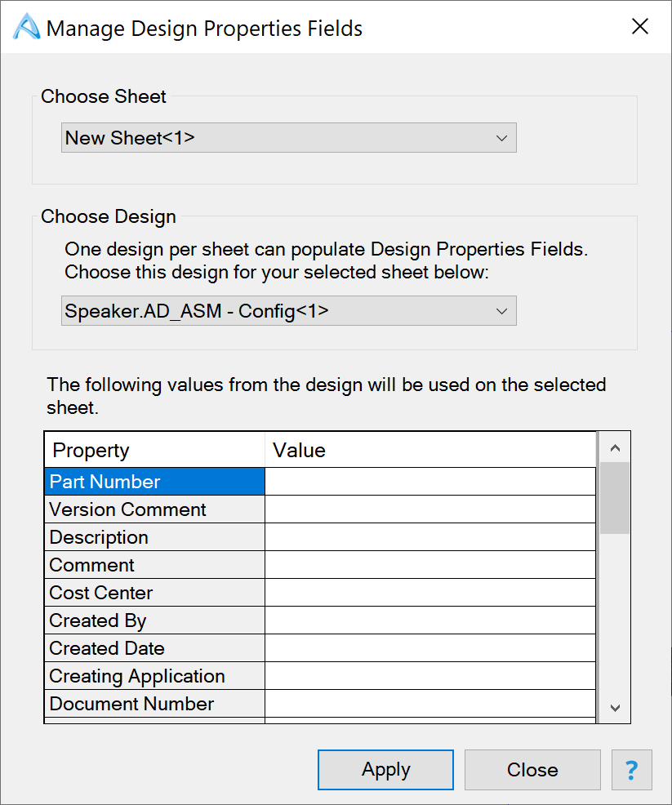The image size is (672, 805).
Task: Close the dialog using the X icon
Action: click(x=639, y=26)
